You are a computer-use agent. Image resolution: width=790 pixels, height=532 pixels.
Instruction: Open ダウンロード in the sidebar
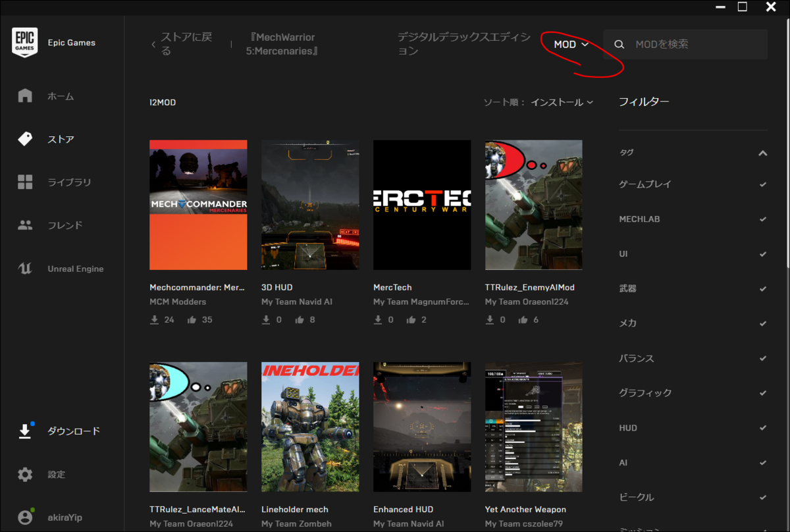coord(74,431)
